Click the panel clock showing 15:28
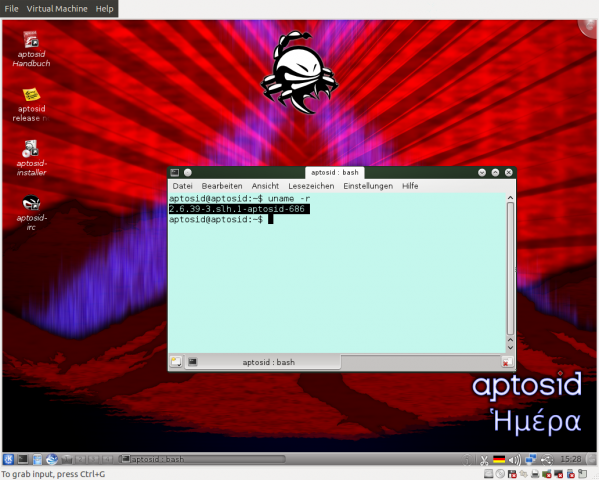This screenshot has width=599, height=480. 571,459
